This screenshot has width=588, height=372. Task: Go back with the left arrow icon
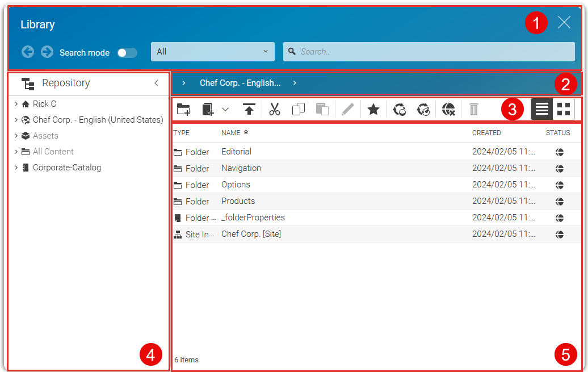pos(28,52)
